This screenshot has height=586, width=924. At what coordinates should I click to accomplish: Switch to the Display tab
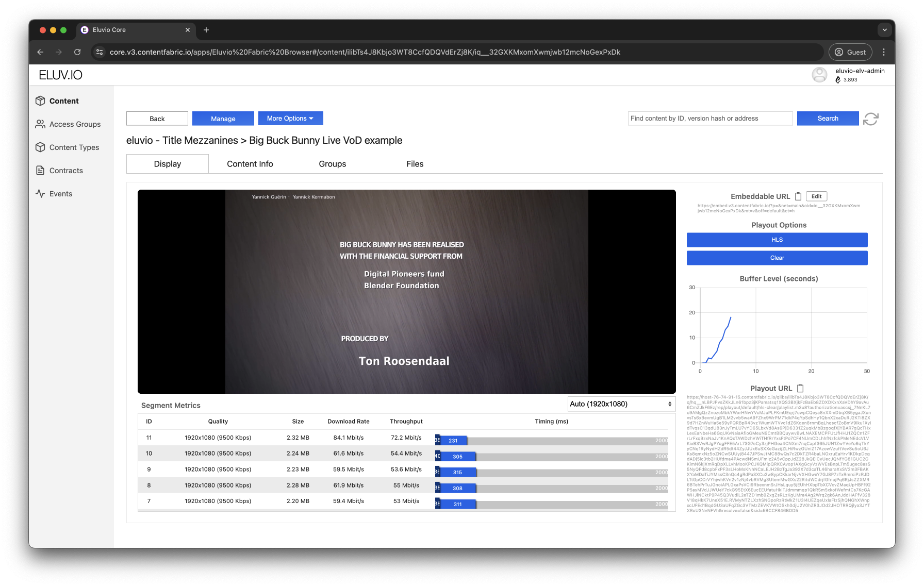pyautogui.click(x=168, y=164)
